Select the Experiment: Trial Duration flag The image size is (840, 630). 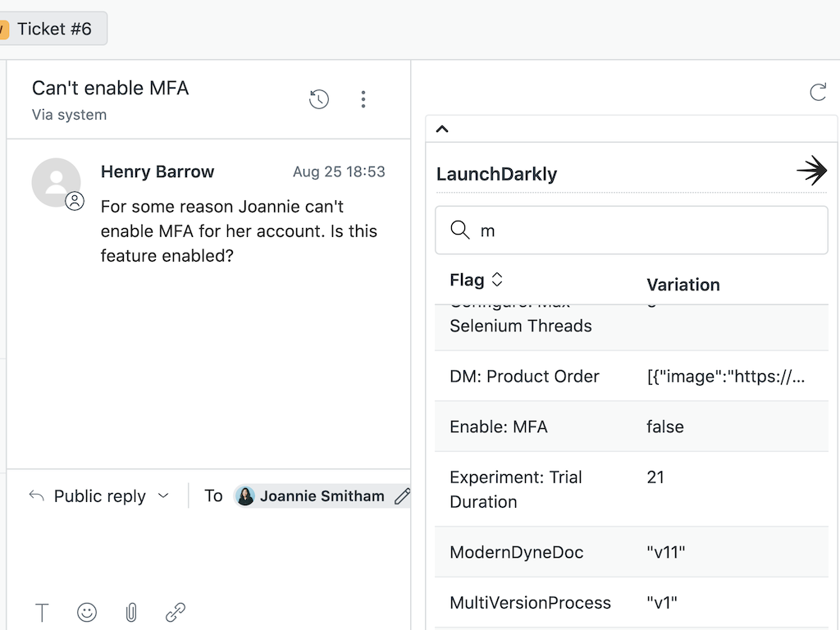[x=515, y=489]
